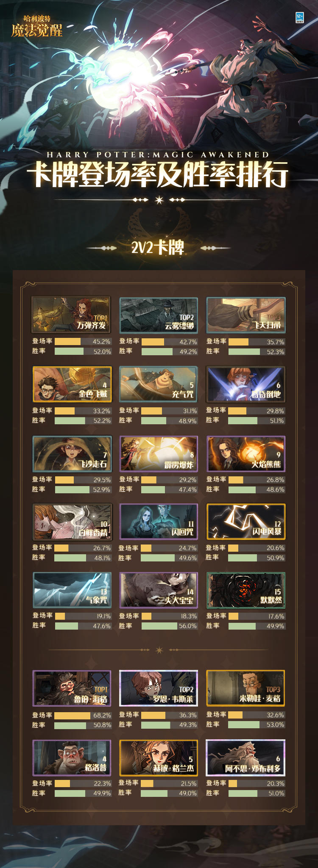The image size is (318, 868).
Task: Open the 飞天扫帚 broom card
Action: tap(246, 315)
